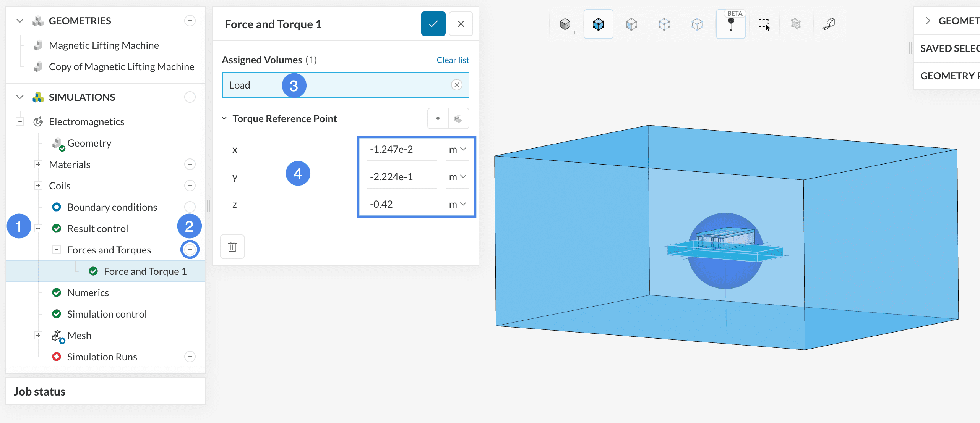The height and width of the screenshot is (423, 980).
Task: Click the BETA pin probe tool
Action: [730, 24]
